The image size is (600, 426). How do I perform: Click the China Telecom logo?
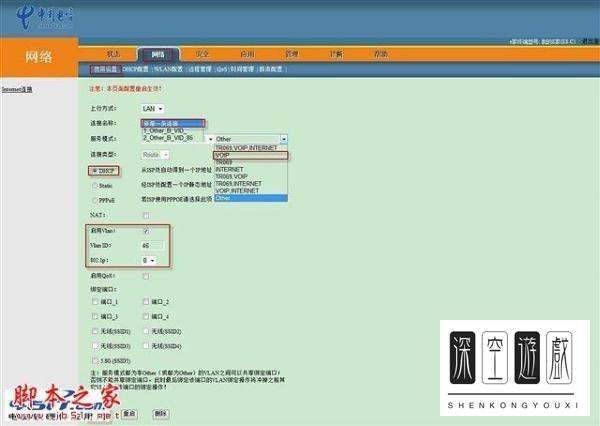(x=44, y=18)
